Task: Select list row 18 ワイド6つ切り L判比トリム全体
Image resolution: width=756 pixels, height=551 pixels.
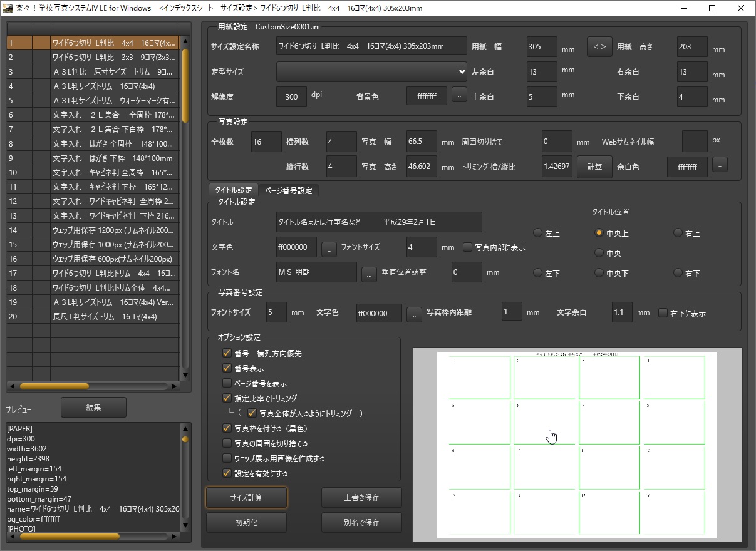Action: [93, 287]
